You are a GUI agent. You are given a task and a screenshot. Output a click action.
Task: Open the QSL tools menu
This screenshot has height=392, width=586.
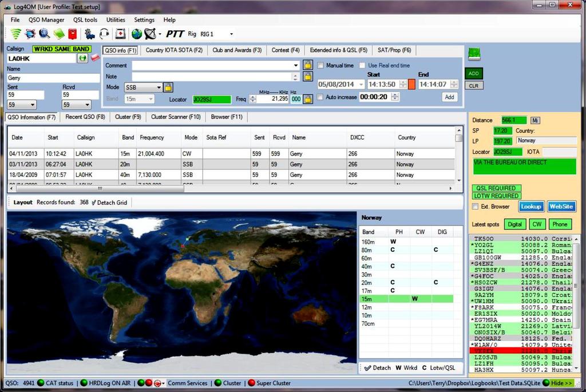coord(85,20)
